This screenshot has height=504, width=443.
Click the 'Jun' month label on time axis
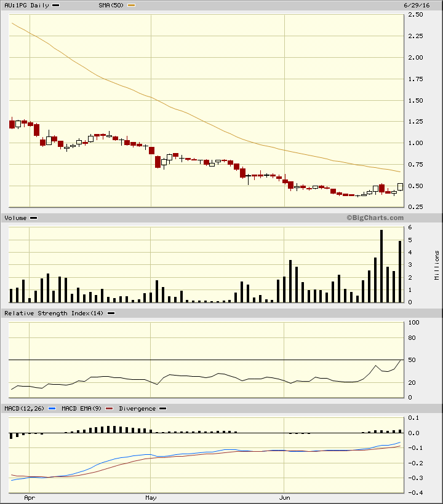point(285,498)
